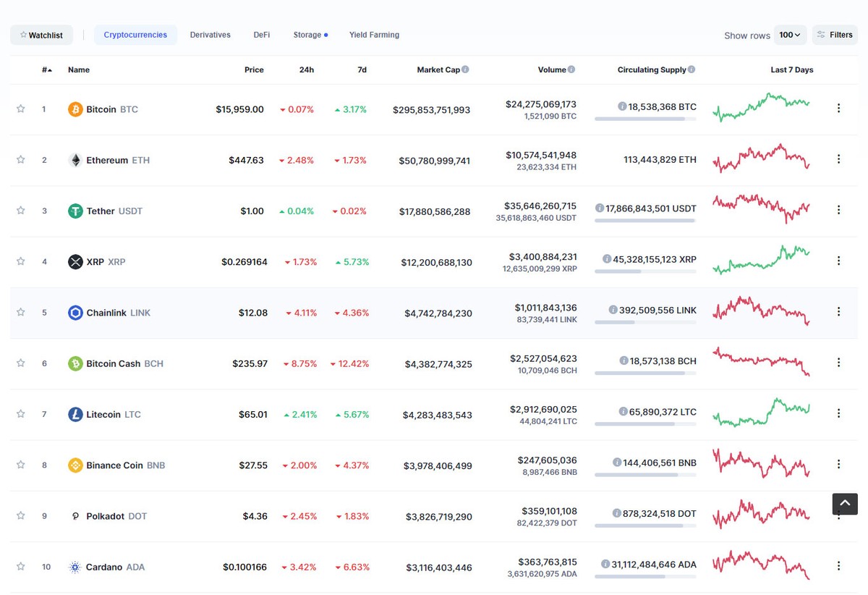The image size is (868, 595).
Task: Click the Polkadot 7-day sparkline chart
Action: pyautogui.click(x=761, y=515)
